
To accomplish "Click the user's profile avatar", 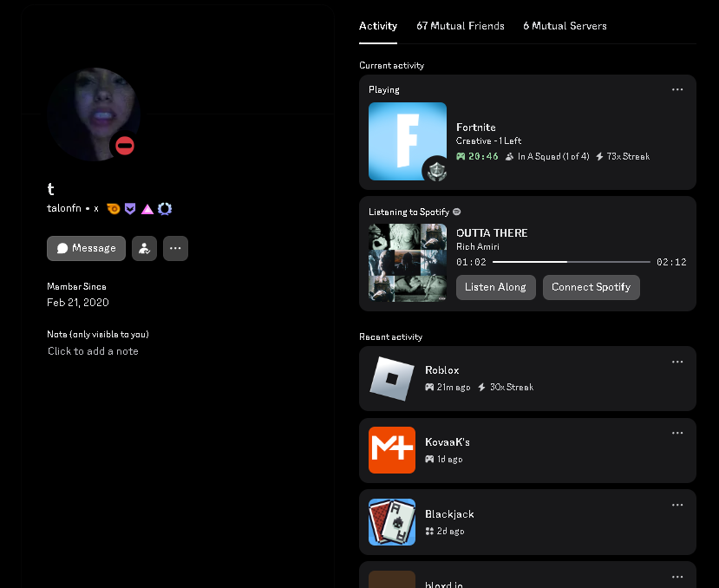I will coord(94,114).
